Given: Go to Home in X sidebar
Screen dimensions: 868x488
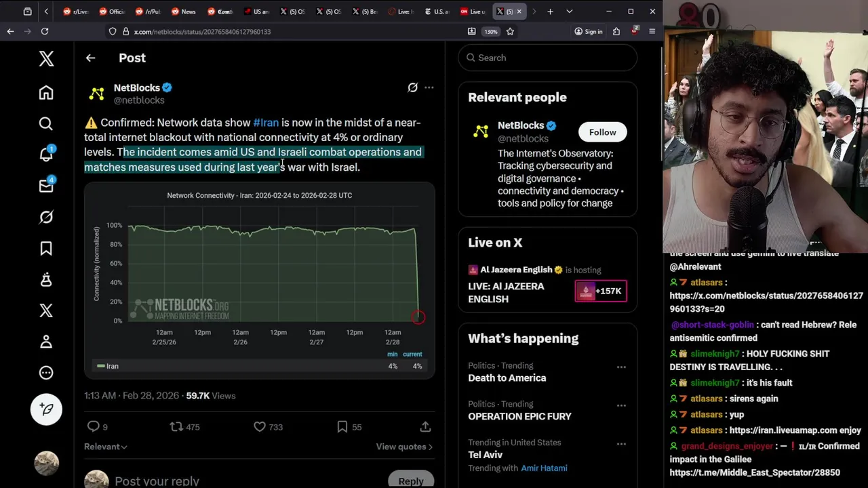Looking at the screenshot, I should (46, 92).
